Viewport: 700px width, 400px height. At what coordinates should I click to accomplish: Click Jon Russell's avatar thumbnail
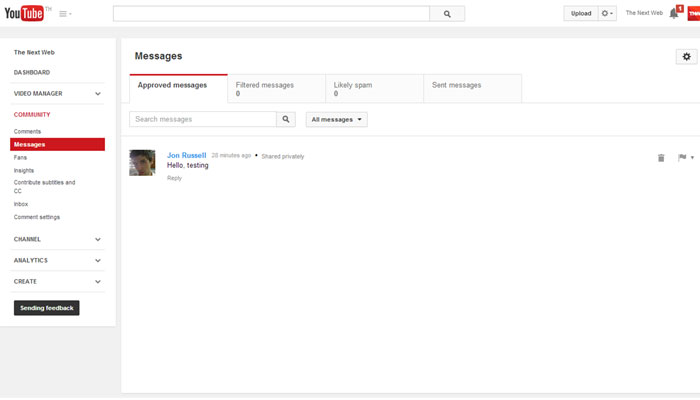pos(142,163)
